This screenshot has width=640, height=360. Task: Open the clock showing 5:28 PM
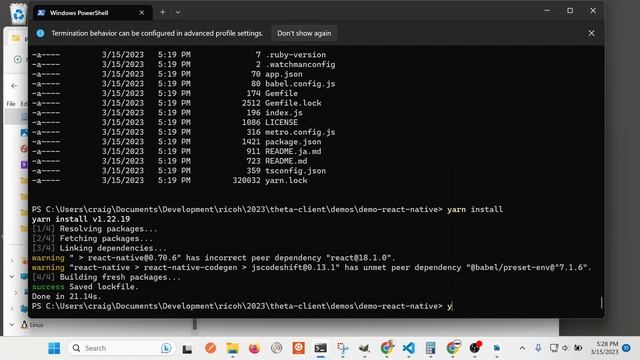coord(604,348)
